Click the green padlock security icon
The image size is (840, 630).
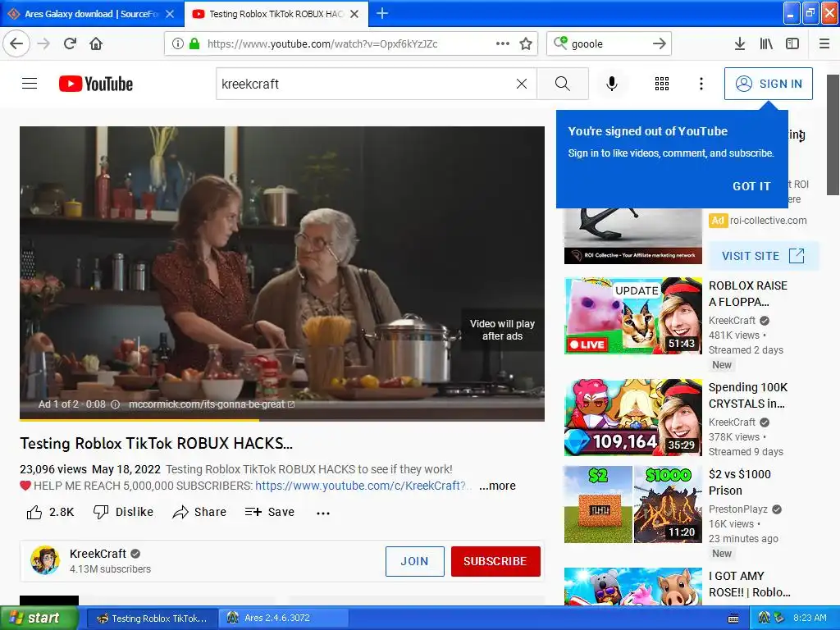tap(194, 43)
